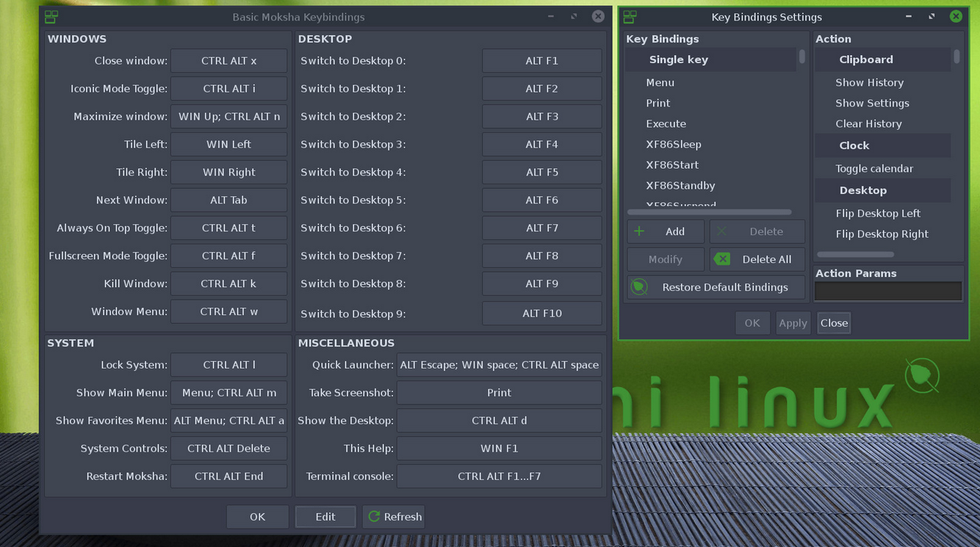The image size is (980, 547).
Task: Click OK in Basic Moksha Keybindings window
Action: pyautogui.click(x=257, y=517)
